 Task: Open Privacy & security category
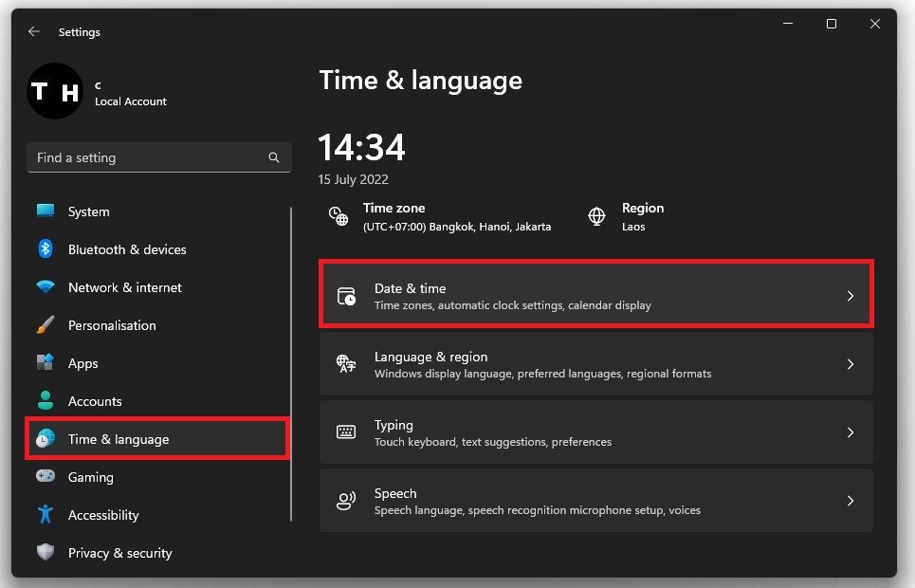pos(157,553)
